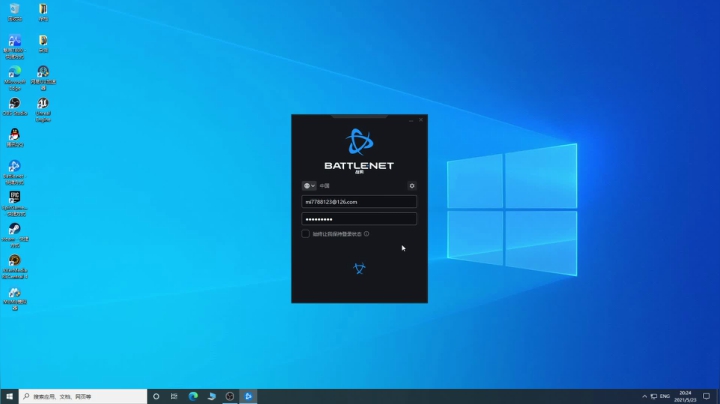
Task: Open the zip folder desktop icon
Action: coord(43,12)
